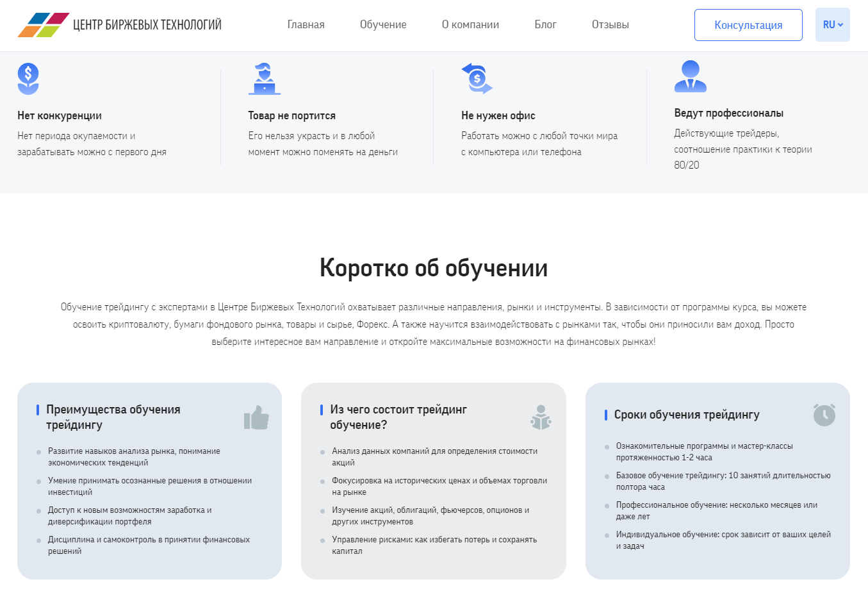Navigate to Отзывы in the header
Viewport: 868px width, 593px height.
pos(610,25)
